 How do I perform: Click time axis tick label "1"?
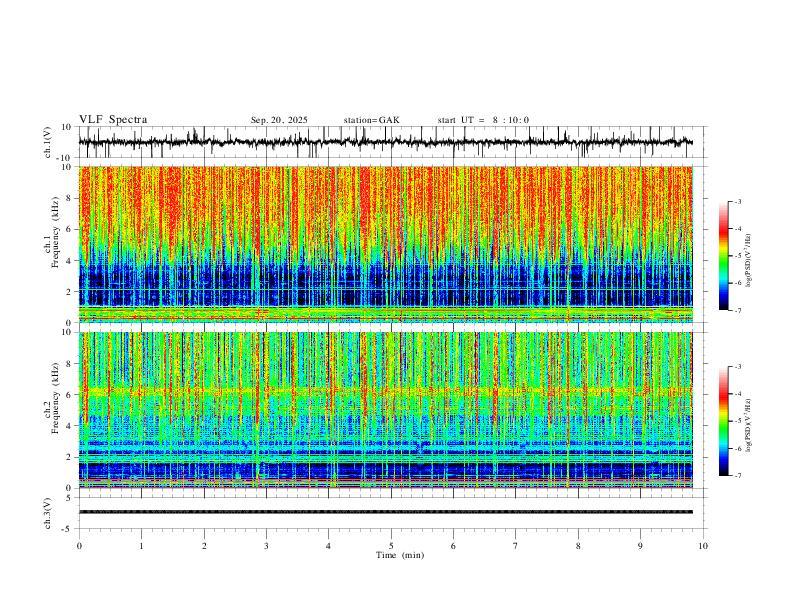point(141,546)
